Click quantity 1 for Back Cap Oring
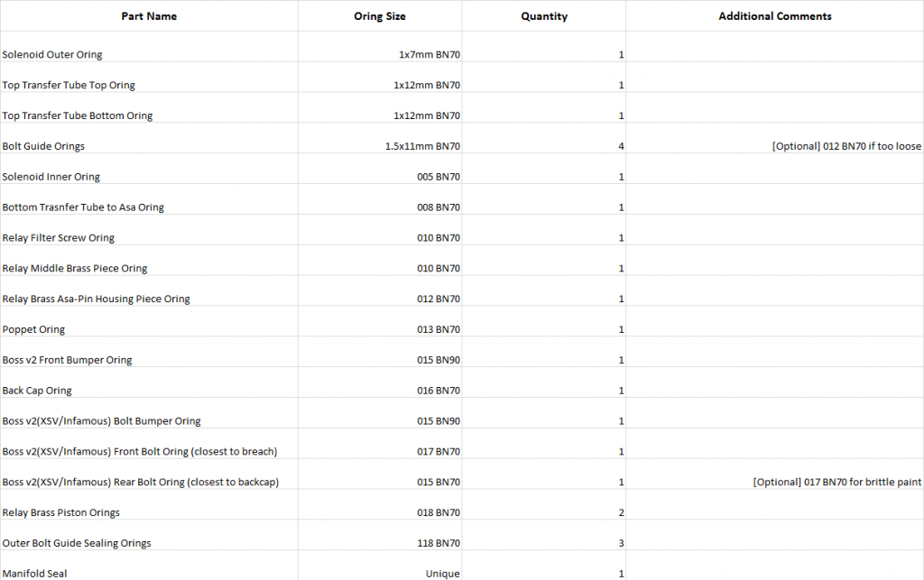Screen dimensions: 924x580 pyautogui.click(x=544, y=384)
